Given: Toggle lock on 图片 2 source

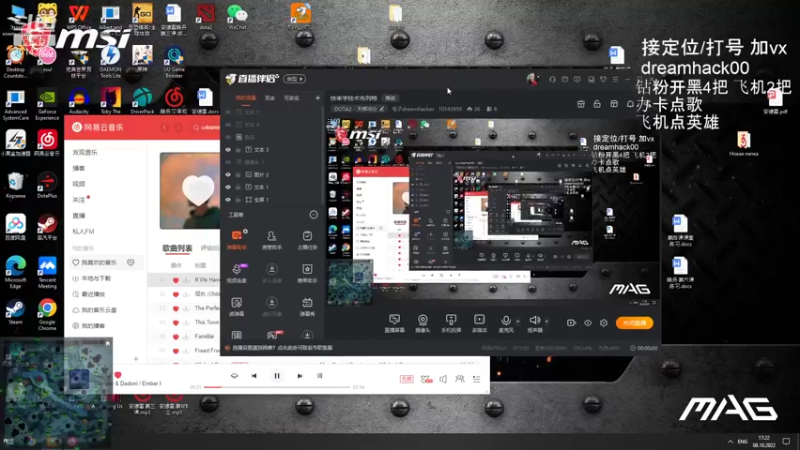Looking at the screenshot, I should 238,174.
